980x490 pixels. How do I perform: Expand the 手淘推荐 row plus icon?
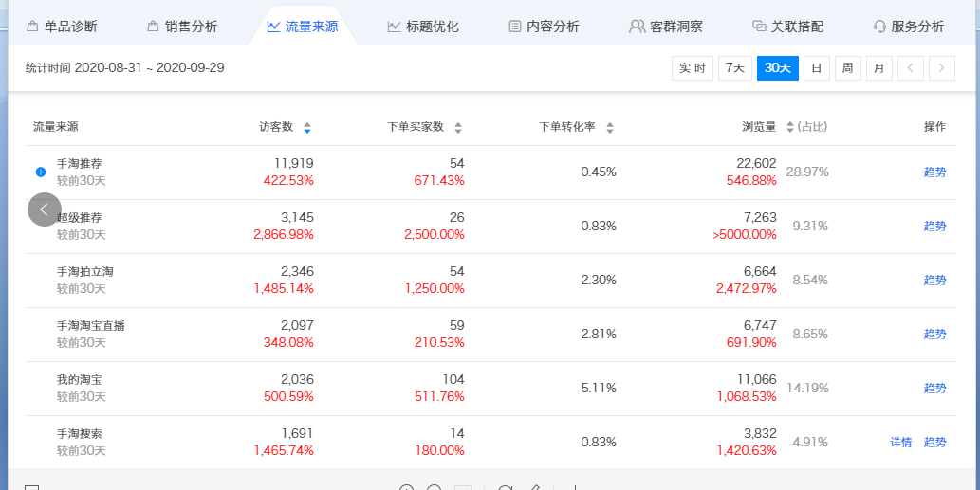pos(41,172)
